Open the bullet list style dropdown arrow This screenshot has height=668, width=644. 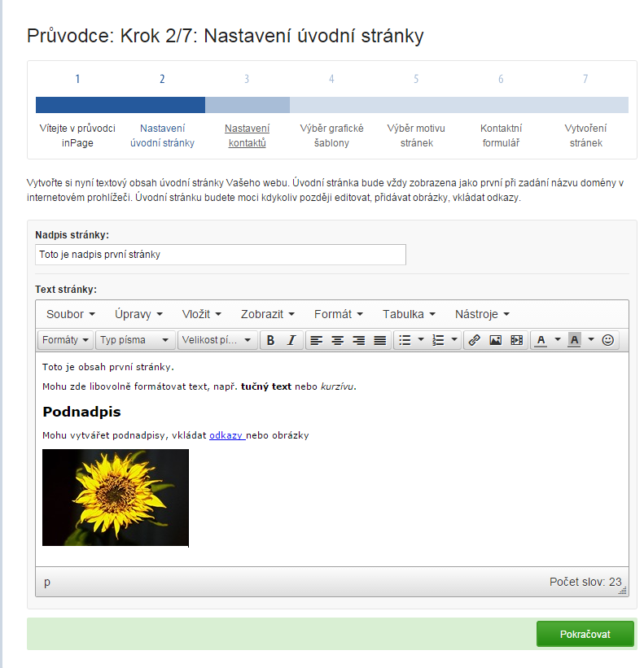point(421,339)
